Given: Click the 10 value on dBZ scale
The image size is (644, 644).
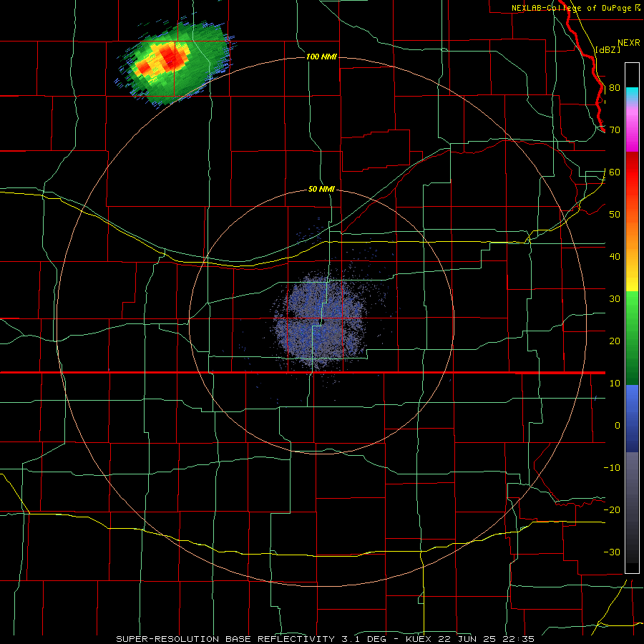Looking at the screenshot, I should (615, 384).
